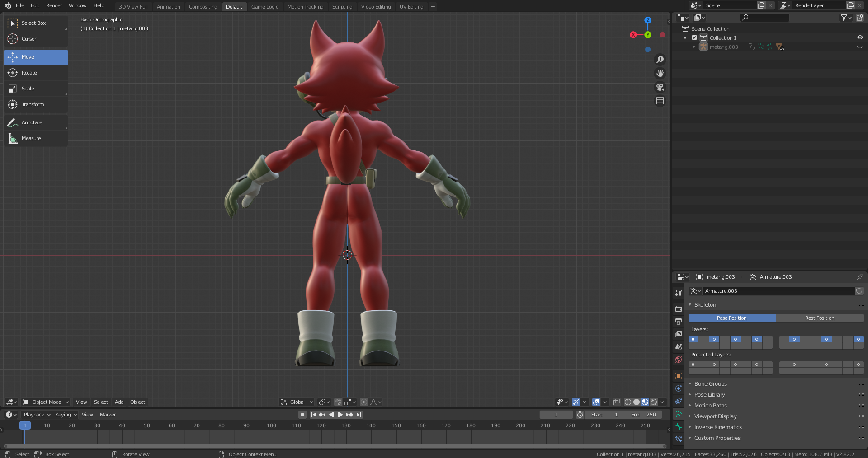Select the Transform tool
This screenshot has width=868, height=458.
[x=36, y=104]
